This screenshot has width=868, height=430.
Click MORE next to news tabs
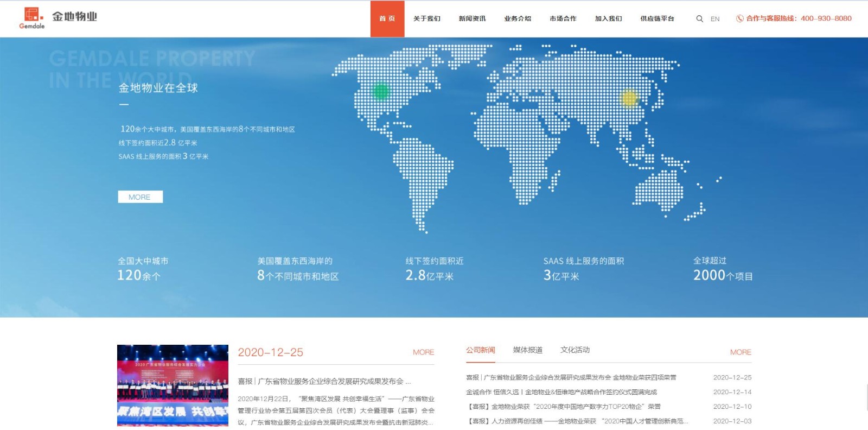(x=741, y=352)
